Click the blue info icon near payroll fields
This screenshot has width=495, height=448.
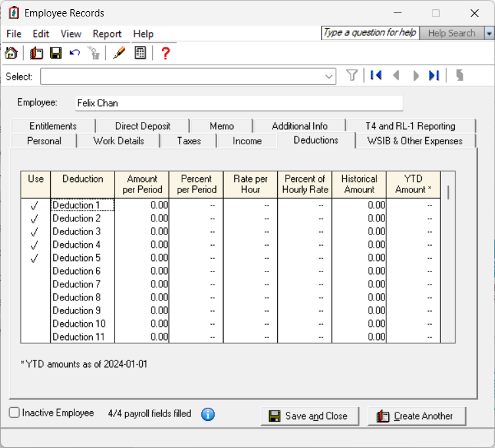[208, 414]
